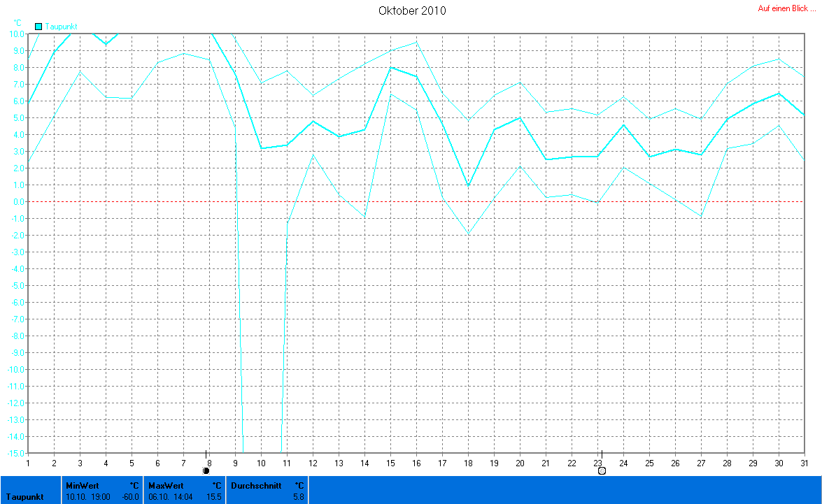Click the °C unit next to MaxWert
This screenshot has height=504, width=822.
pos(216,486)
